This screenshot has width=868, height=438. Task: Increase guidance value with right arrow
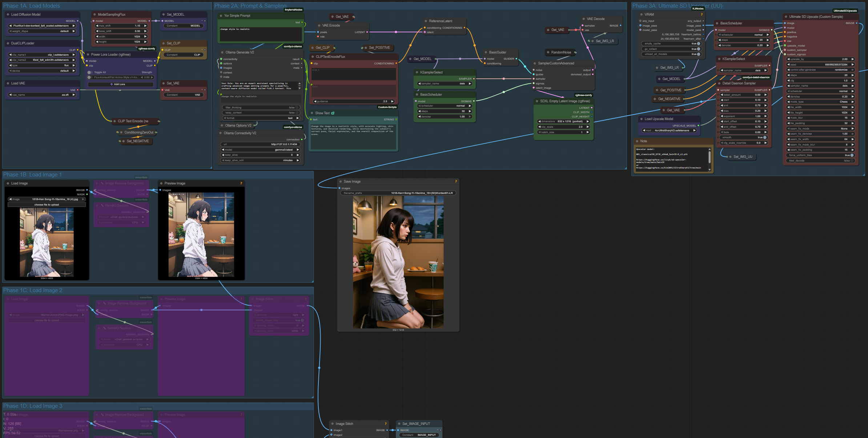pos(392,101)
